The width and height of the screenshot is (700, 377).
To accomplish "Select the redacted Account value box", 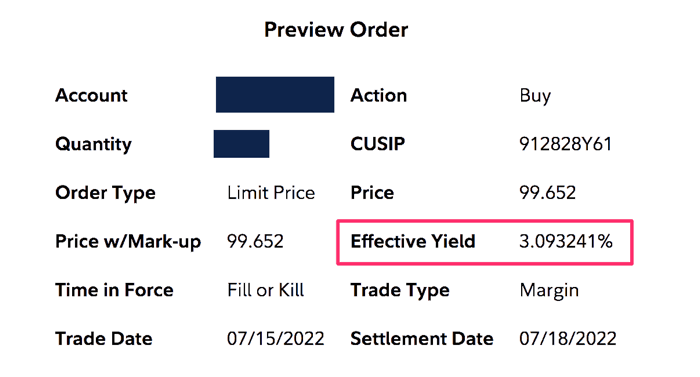I will tap(275, 95).
